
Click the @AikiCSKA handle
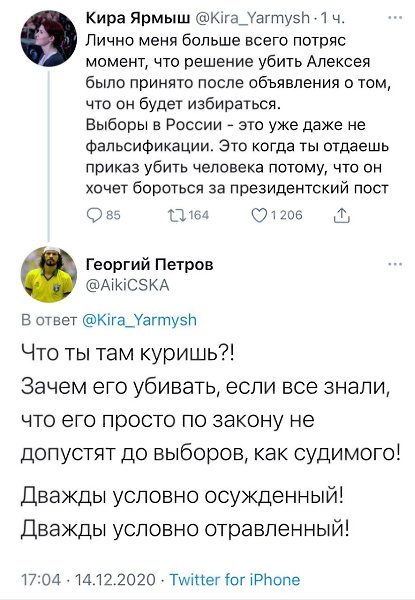tap(128, 285)
